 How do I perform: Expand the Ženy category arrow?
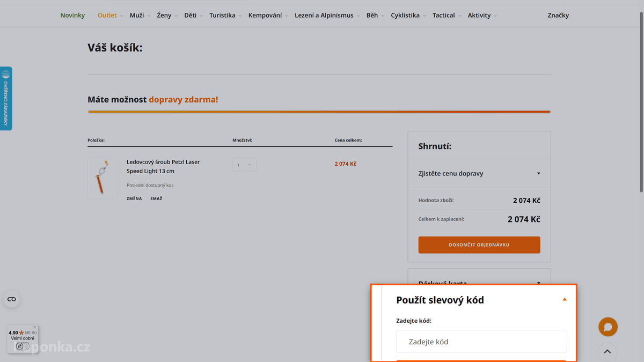[x=176, y=16]
